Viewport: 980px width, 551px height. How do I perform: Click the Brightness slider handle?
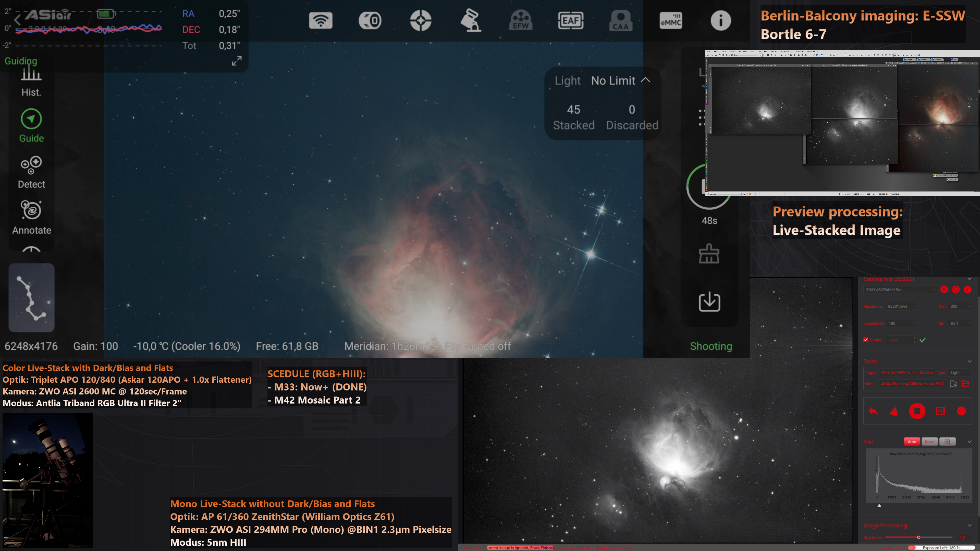coord(919,537)
